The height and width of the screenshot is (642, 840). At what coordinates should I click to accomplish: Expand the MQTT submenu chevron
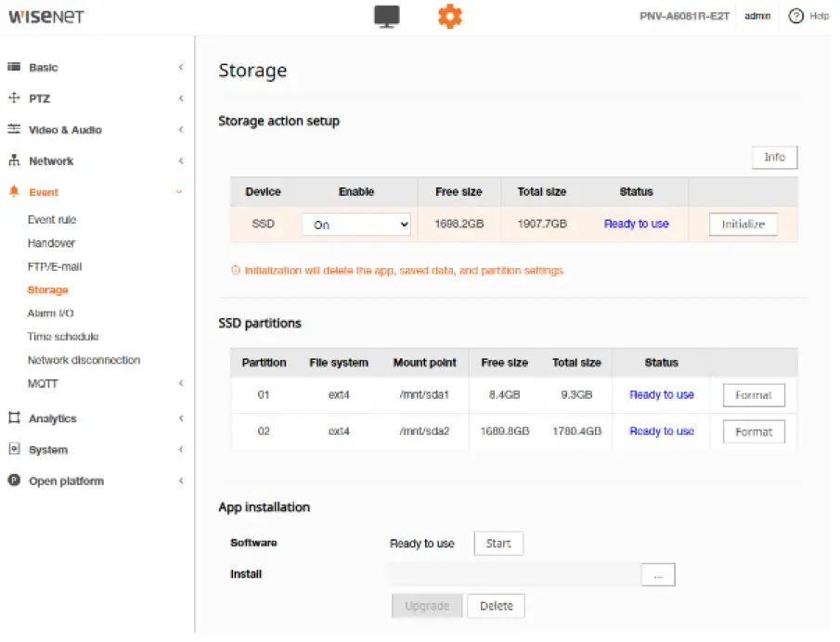(180, 383)
